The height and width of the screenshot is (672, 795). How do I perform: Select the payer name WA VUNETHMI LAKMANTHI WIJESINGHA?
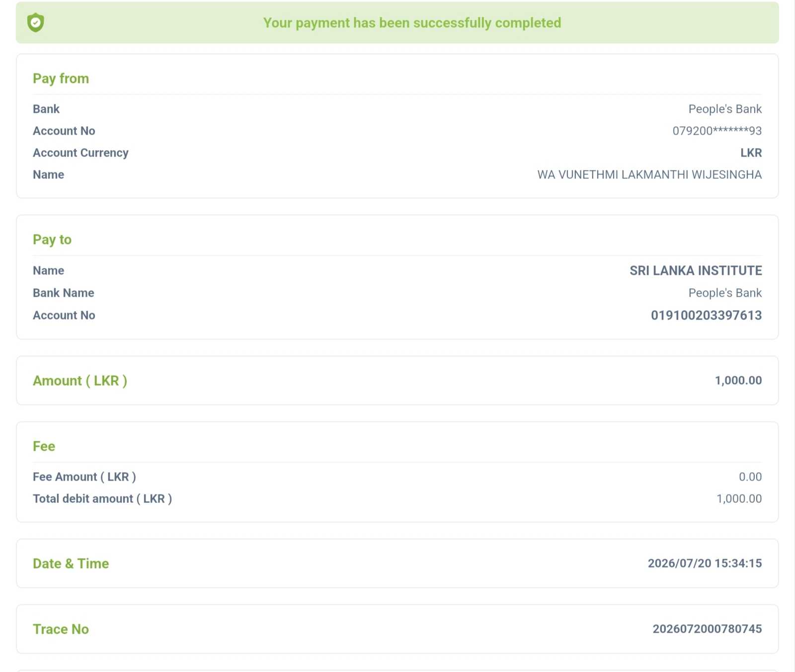pos(649,174)
